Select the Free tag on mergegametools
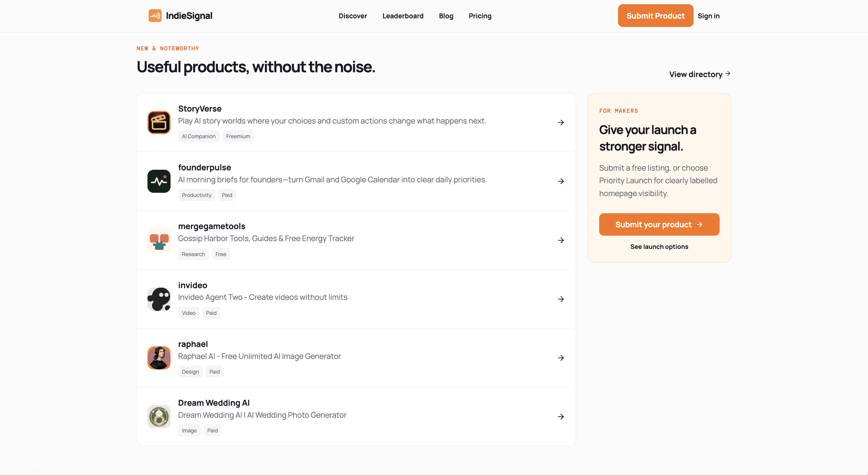The width and height of the screenshot is (868, 475). (221, 254)
